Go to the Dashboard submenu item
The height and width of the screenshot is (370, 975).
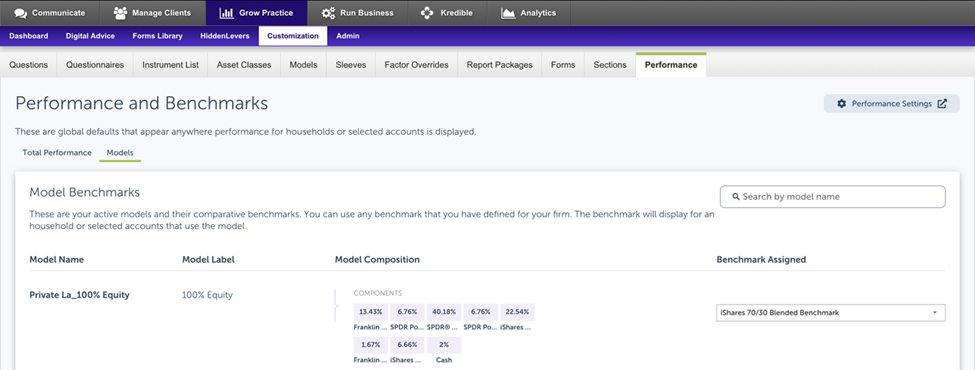[x=29, y=36]
